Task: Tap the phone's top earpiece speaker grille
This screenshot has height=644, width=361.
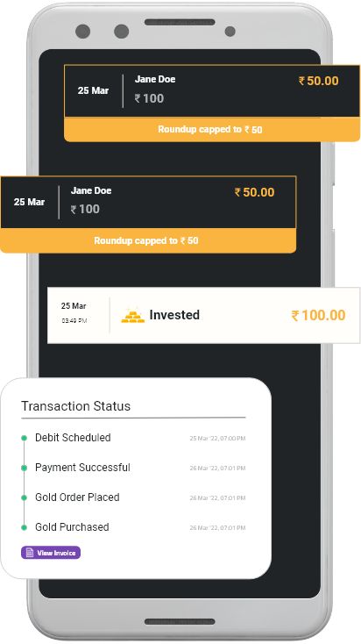Action: [180, 22]
